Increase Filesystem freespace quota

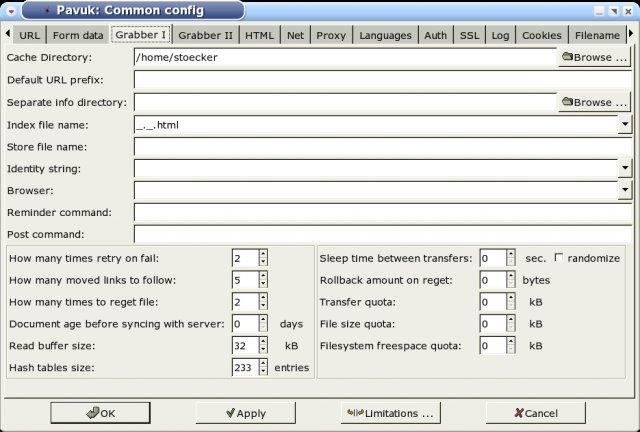511,341
